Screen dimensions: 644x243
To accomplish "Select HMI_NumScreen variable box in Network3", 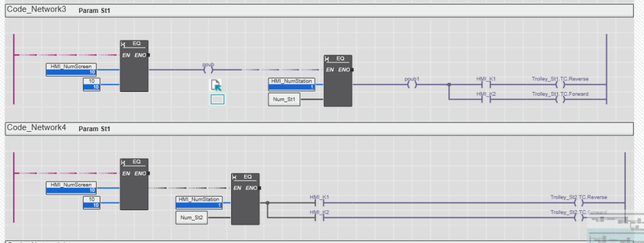I will coord(71,69).
